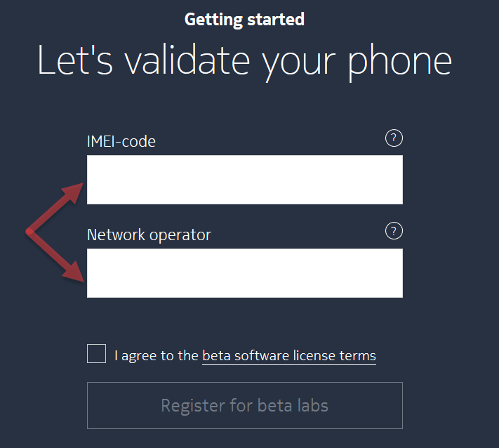The height and width of the screenshot is (448, 499).
Task: Open the beta software license terms link
Action: (x=288, y=356)
